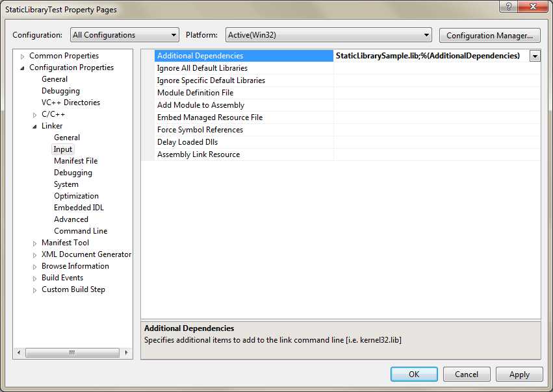Open Additional Dependencies value dropdown arrow
Image resolution: width=553 pixels, height=392 pixels.
click(x=535, y=56)
